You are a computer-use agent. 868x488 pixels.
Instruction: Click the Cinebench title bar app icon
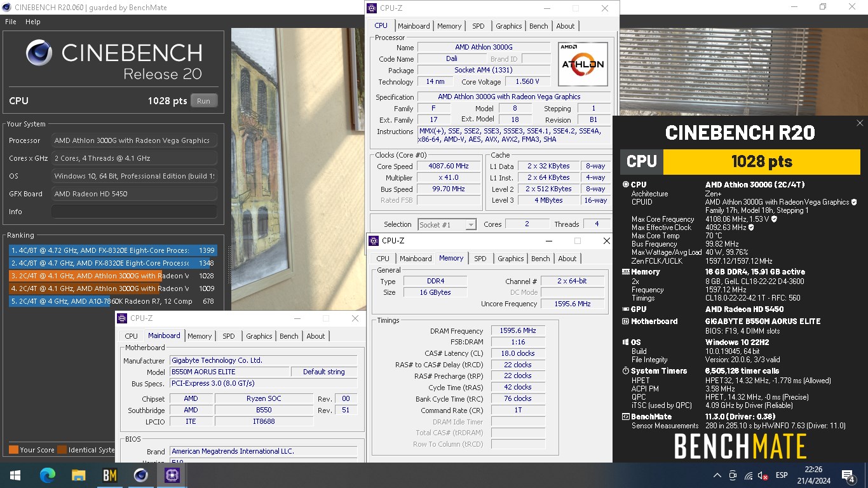tap(7, 7)
